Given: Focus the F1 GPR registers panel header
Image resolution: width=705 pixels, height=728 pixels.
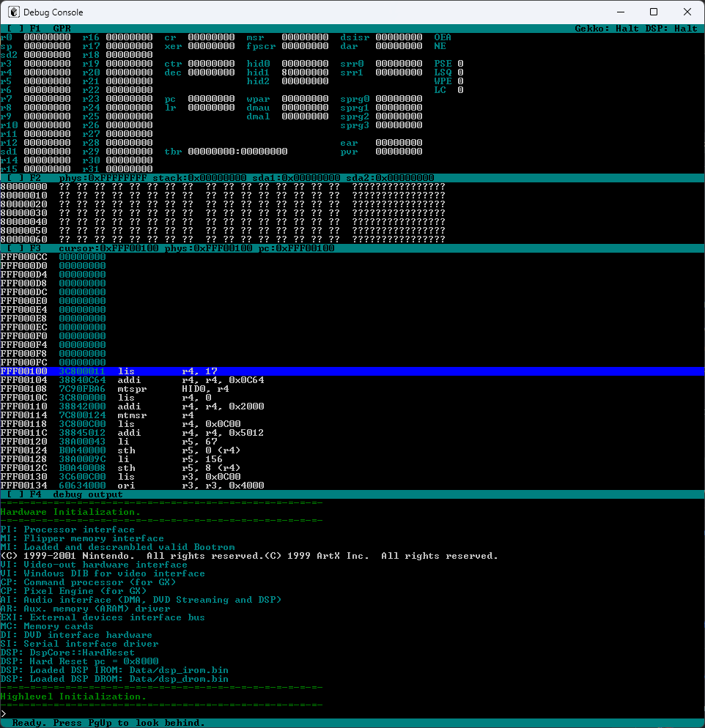Looking at the screenshot, I should pos(352,29).
